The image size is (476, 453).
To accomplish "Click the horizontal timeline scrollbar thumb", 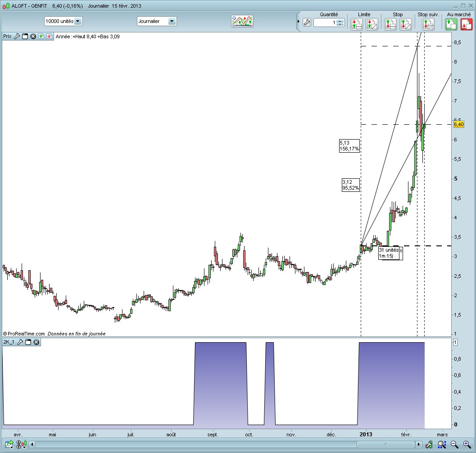I will tap(386, 445).
